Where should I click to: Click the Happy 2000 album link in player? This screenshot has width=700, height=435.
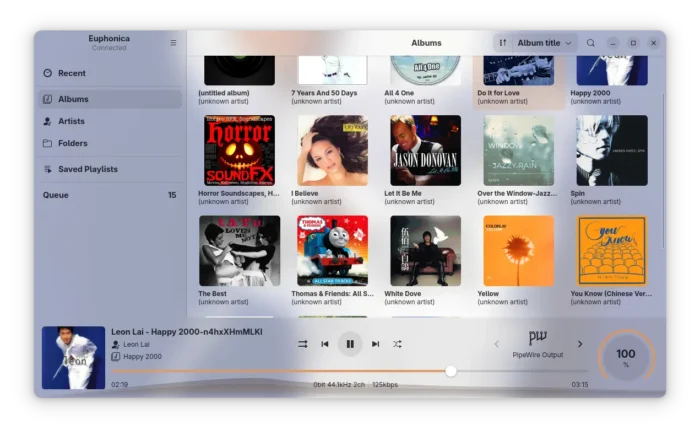tap(142, 356)
